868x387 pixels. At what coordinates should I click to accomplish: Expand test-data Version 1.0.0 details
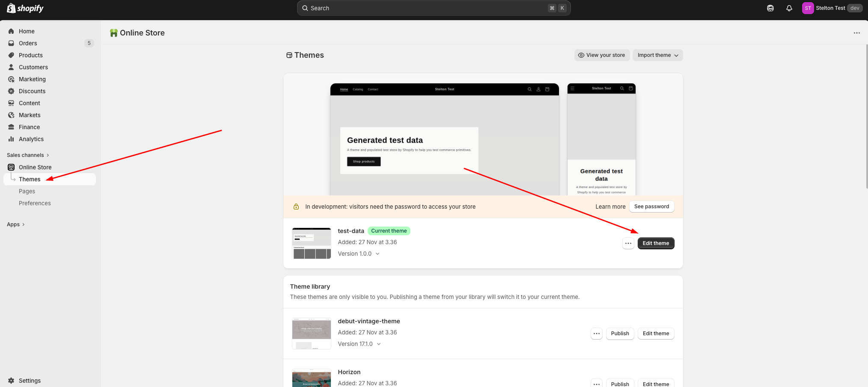(359, 254)
